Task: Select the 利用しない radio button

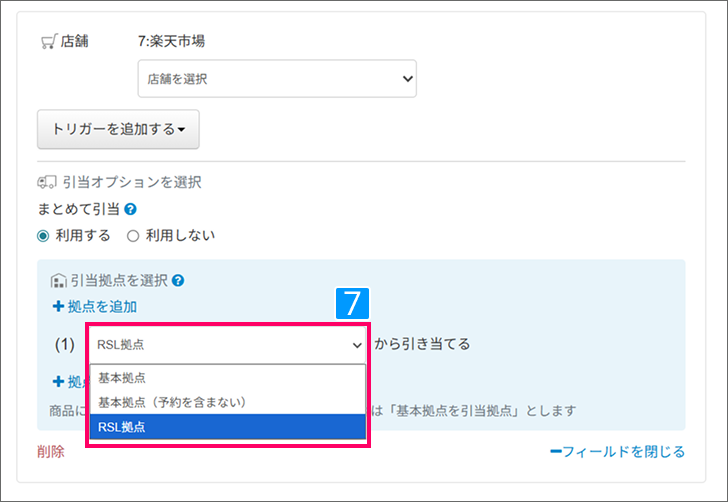Action: pos(132,236)
